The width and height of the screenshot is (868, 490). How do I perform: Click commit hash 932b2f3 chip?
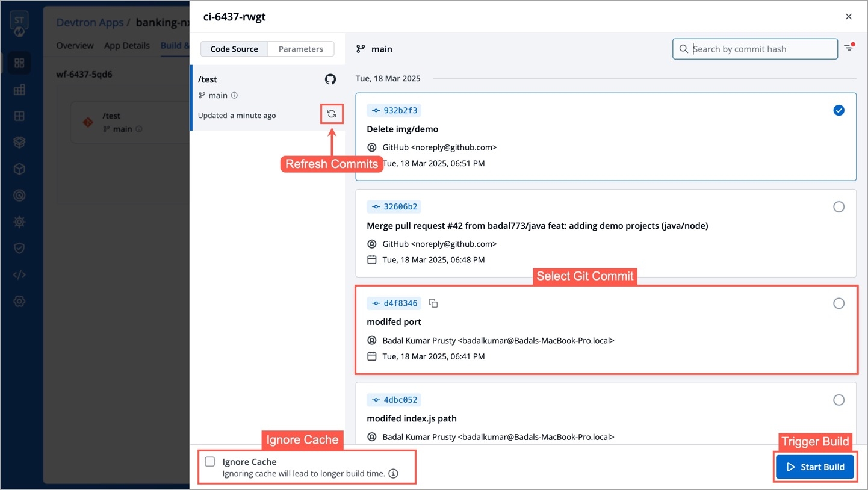pyautogui.click(x=394, y=110)
